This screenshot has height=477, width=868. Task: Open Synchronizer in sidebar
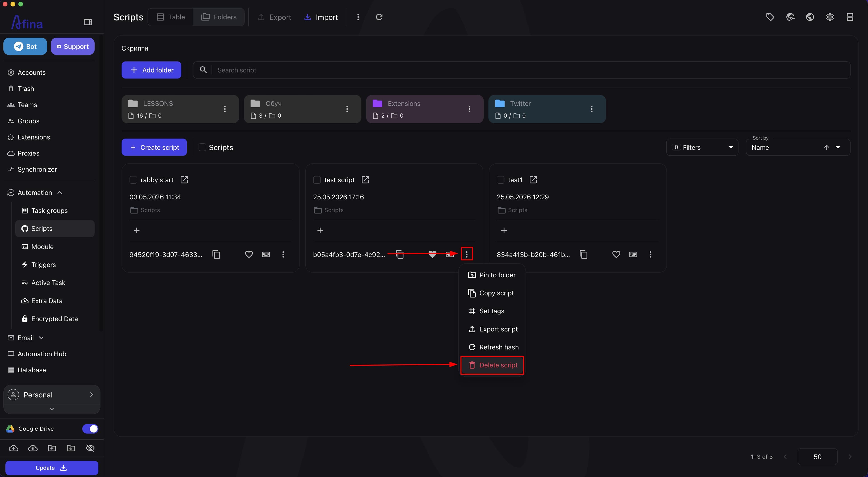tap(49, 169)
